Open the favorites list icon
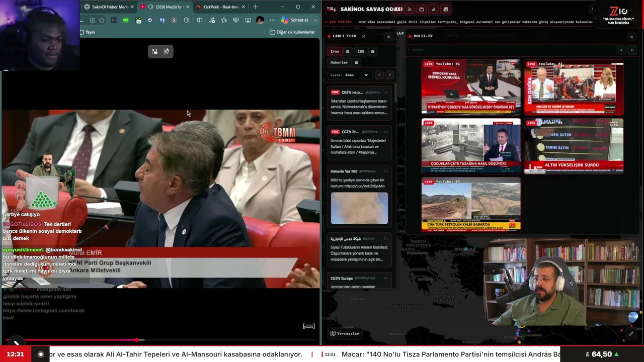The image size is (644, 362). point(224,20)
